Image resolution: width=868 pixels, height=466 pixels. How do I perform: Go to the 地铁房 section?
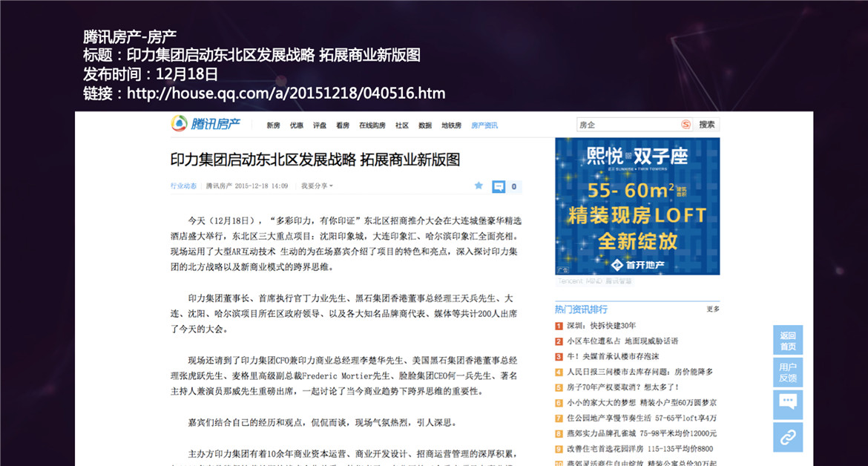(451, 125)
